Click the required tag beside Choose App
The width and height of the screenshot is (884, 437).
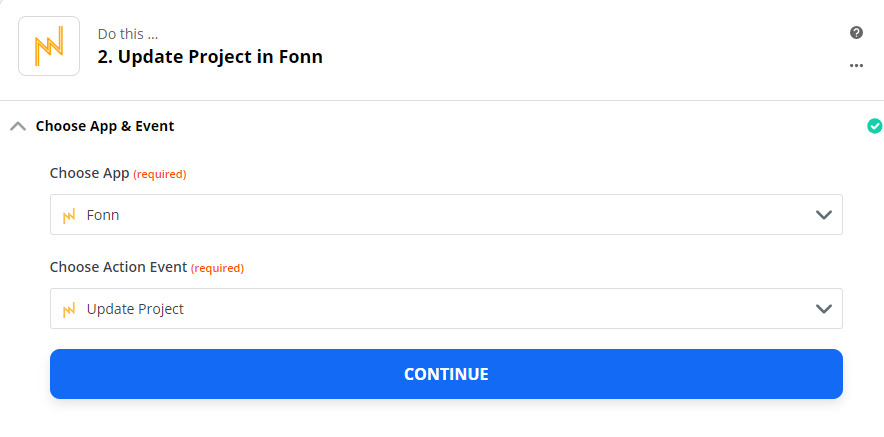(x=160, y=174)
